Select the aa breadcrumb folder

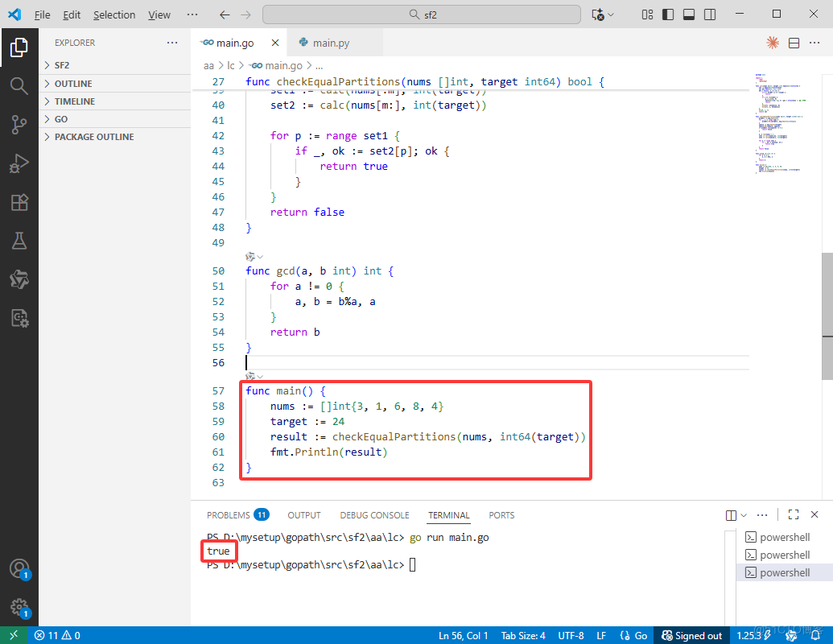pyautogui.click(x=208, y=65)
